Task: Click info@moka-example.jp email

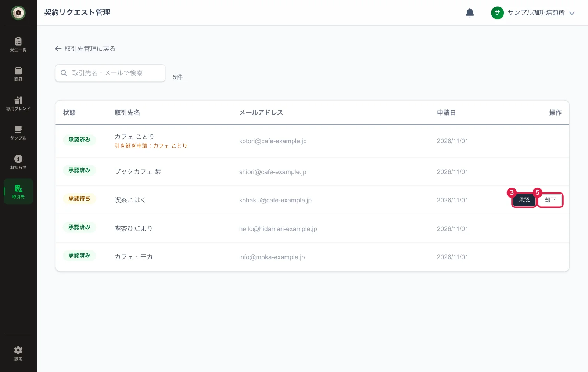Action: pos(272,257)
